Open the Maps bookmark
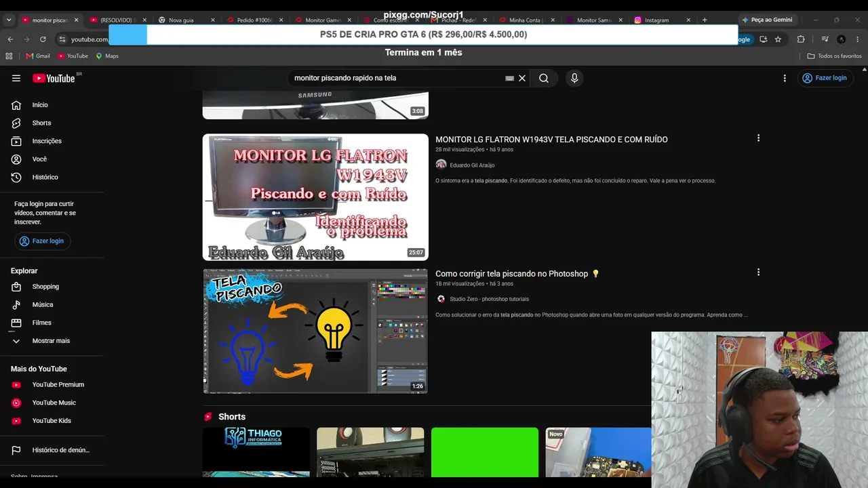 (107, 56)
